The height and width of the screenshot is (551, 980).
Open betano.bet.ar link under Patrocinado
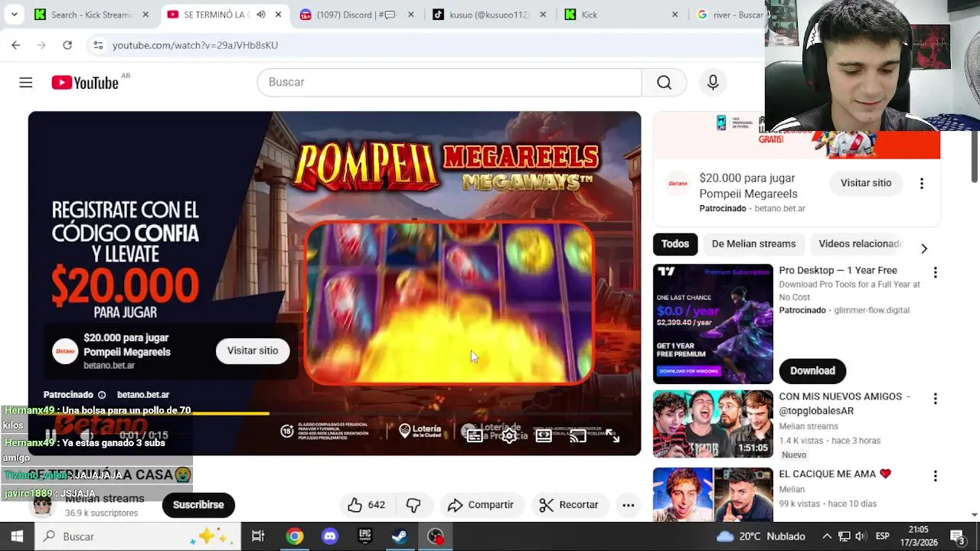tap(143, 395)
